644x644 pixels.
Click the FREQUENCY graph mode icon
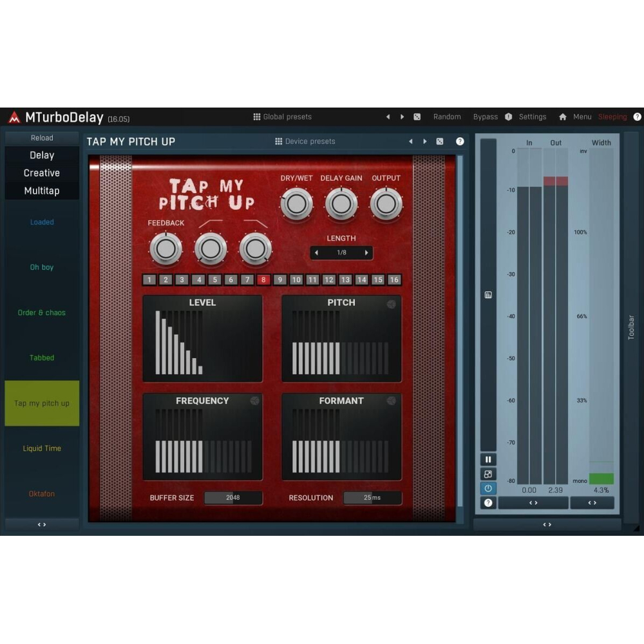254,401
